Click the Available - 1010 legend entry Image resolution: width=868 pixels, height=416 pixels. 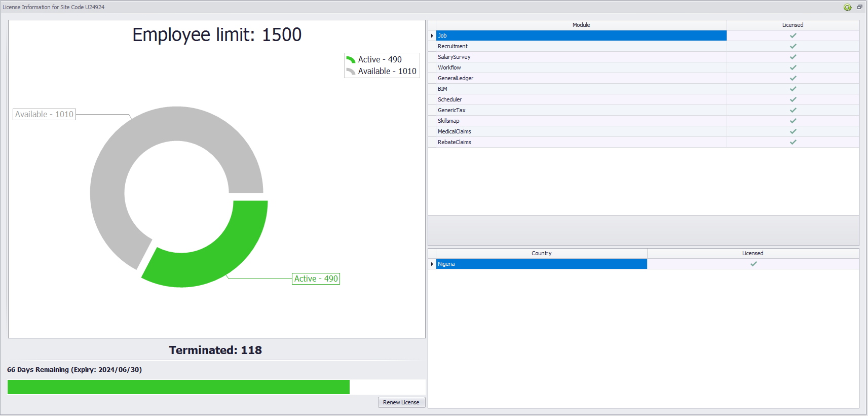pyautogui.click(x=382, y=71)
